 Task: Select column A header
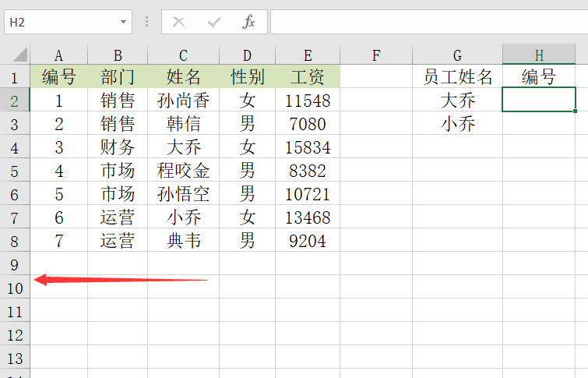coord(59,55)
